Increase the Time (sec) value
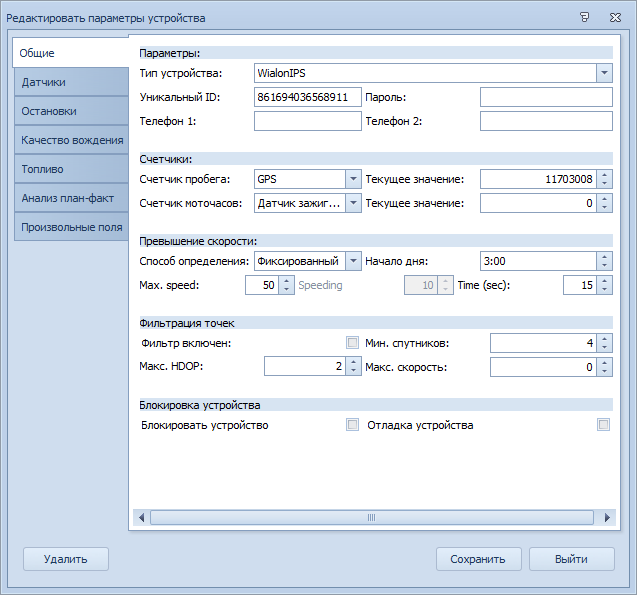 pos(604,281)
